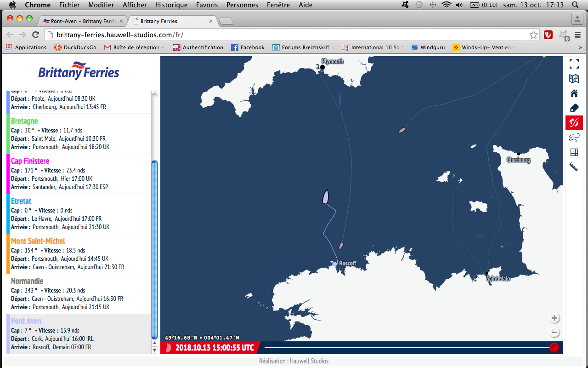The image size is (588, 368).
Task: Open the Applications bookmark
Action: coord(26,47)
